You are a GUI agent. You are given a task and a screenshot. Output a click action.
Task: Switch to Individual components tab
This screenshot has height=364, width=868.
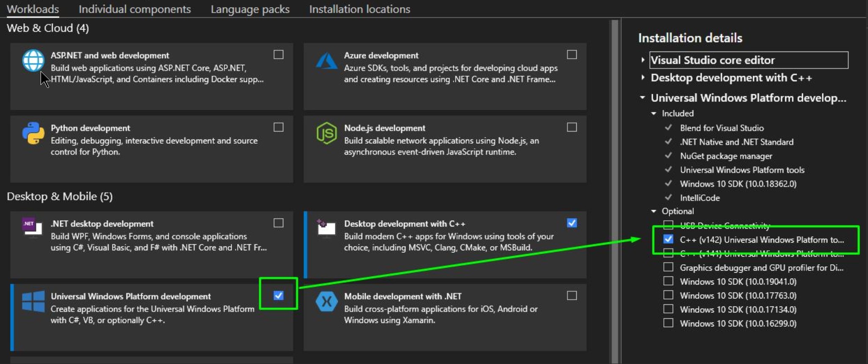[x=134, y=9]
